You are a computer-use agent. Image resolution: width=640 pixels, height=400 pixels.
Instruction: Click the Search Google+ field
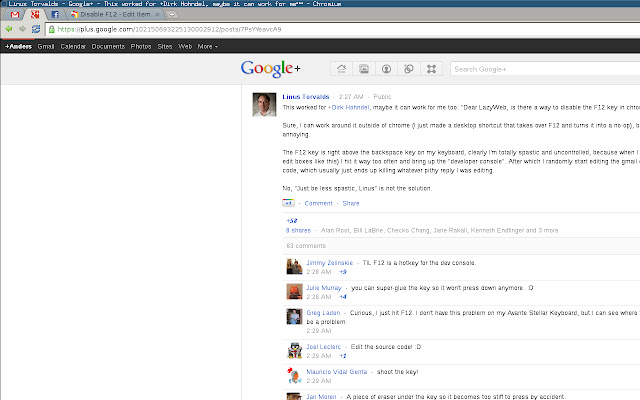click(545, 69)
